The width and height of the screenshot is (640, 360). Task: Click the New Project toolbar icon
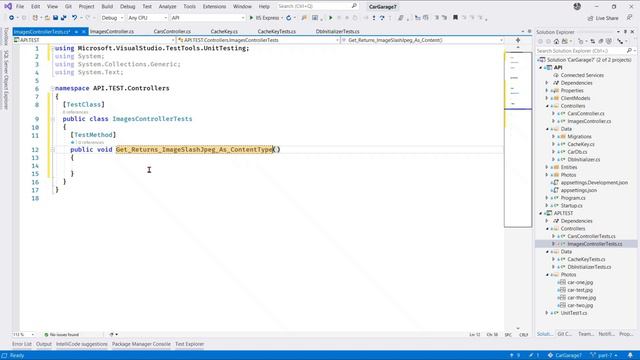pos(36,18)
